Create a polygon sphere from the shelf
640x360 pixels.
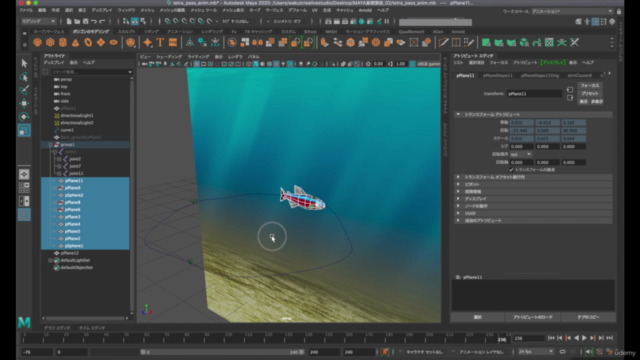click(x=38, y=42)
